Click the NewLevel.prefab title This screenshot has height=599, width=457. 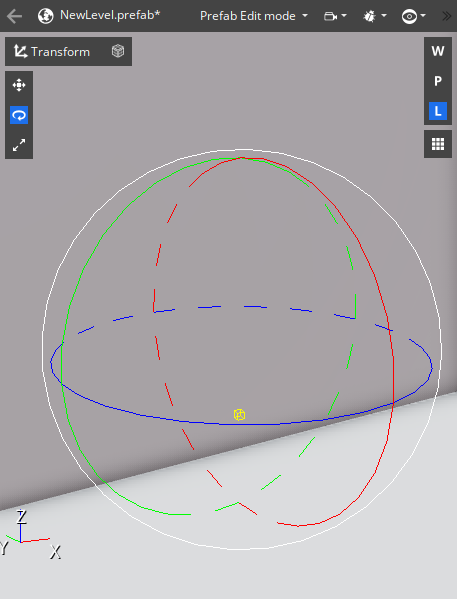(110, 15)
